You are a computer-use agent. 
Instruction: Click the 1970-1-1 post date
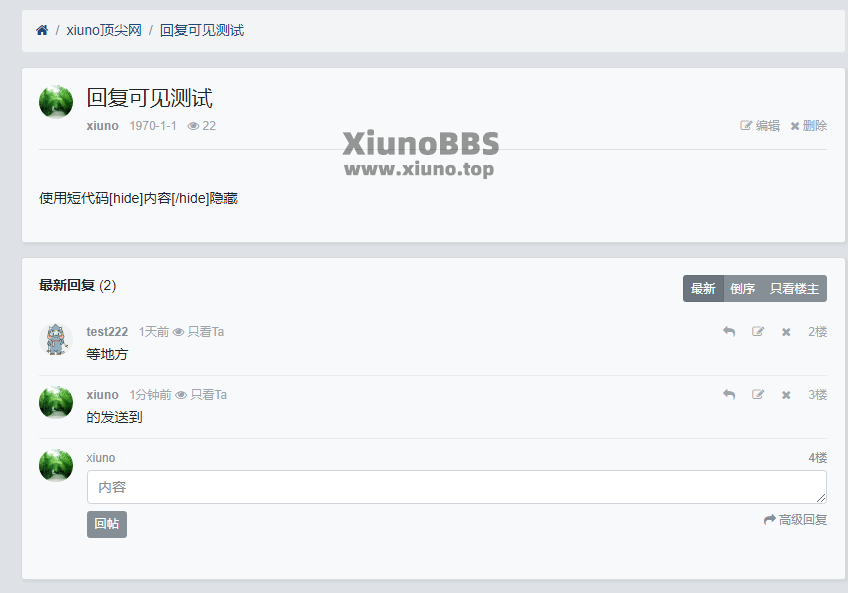(x=153, y=126)
